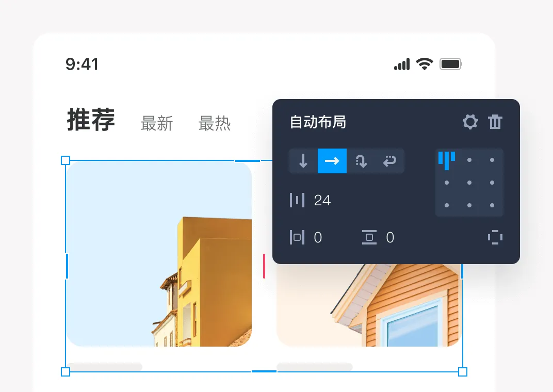The width and height of the screenshot is (553, 392).
Task: Select vertical wrap direction icon
Action: point(361,161)
